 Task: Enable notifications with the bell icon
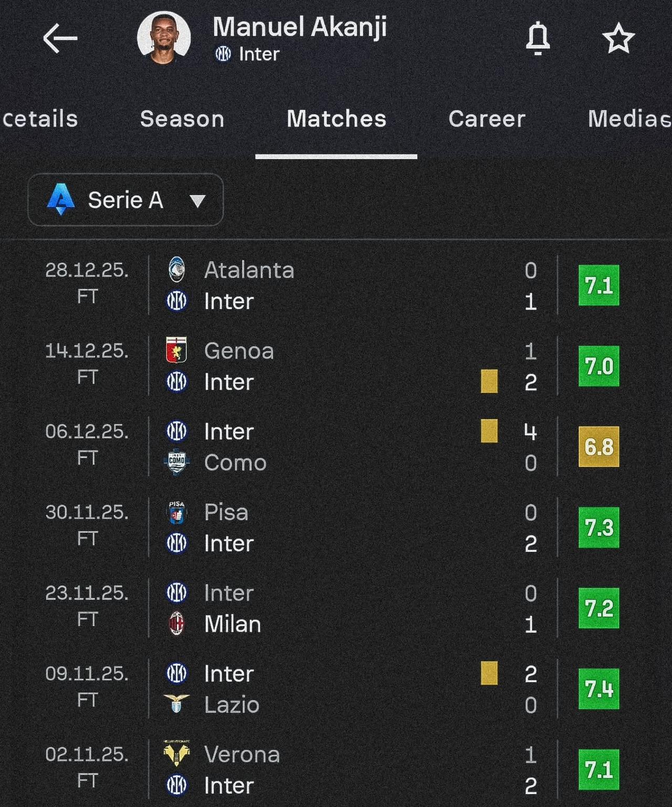538,38
